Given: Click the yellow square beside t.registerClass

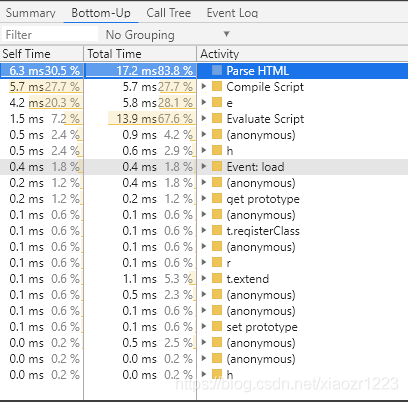Looking at the screenshot, I should click(x=217, y=230).
